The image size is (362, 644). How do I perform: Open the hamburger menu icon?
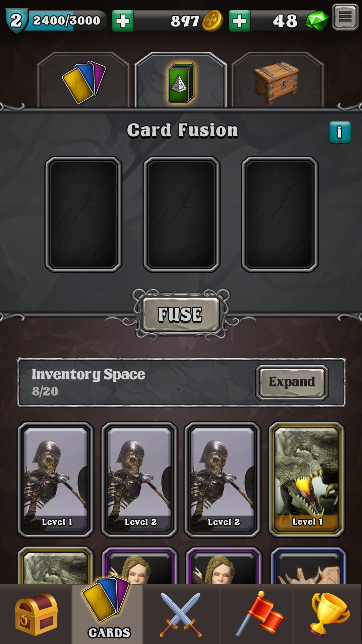(345, 17)
